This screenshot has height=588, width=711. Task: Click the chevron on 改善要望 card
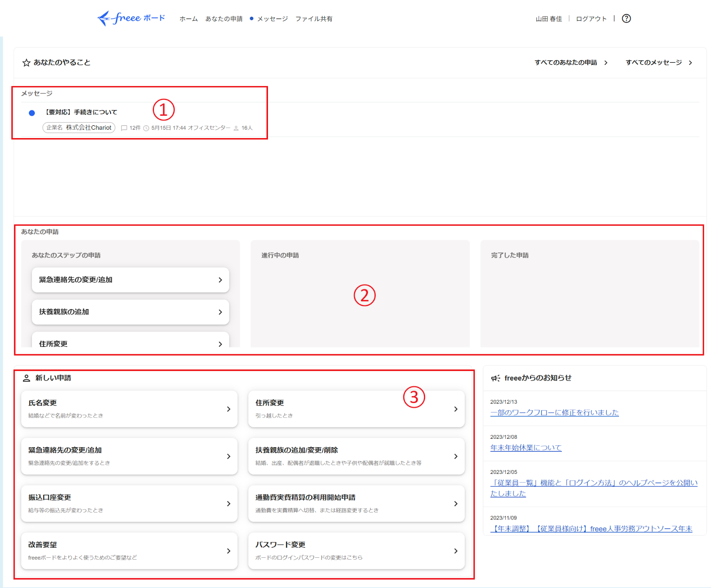(228, 551)
